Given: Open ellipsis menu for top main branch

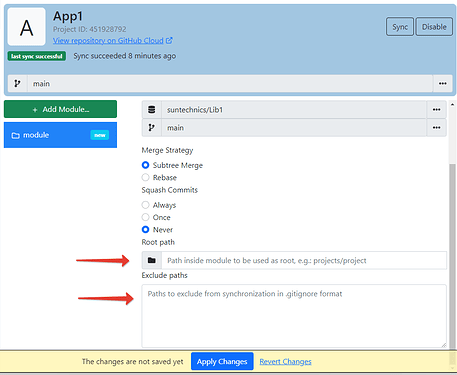Looking at the screenshot, I should [x=442, y=83].
